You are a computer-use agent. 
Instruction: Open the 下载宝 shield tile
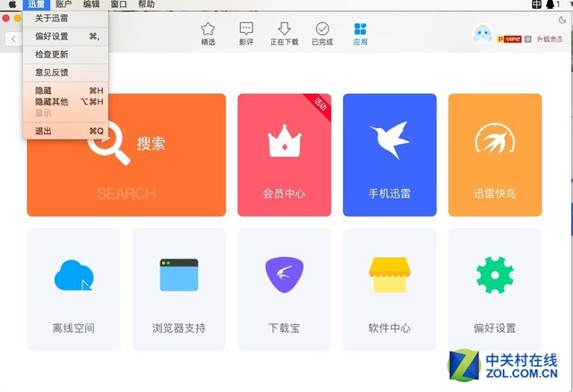pos(285,289)
